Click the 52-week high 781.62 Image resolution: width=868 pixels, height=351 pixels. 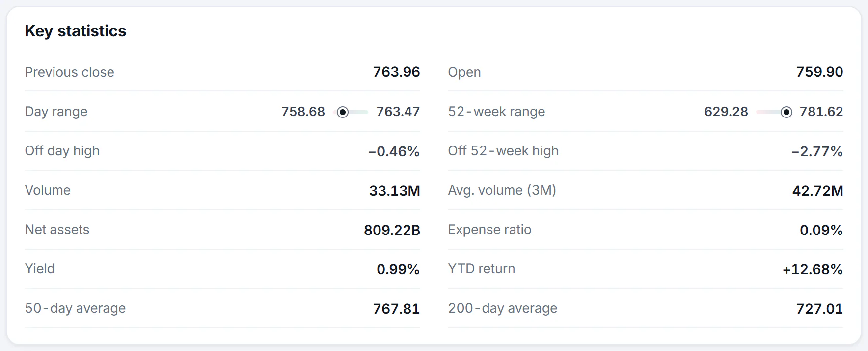(821, 112)
